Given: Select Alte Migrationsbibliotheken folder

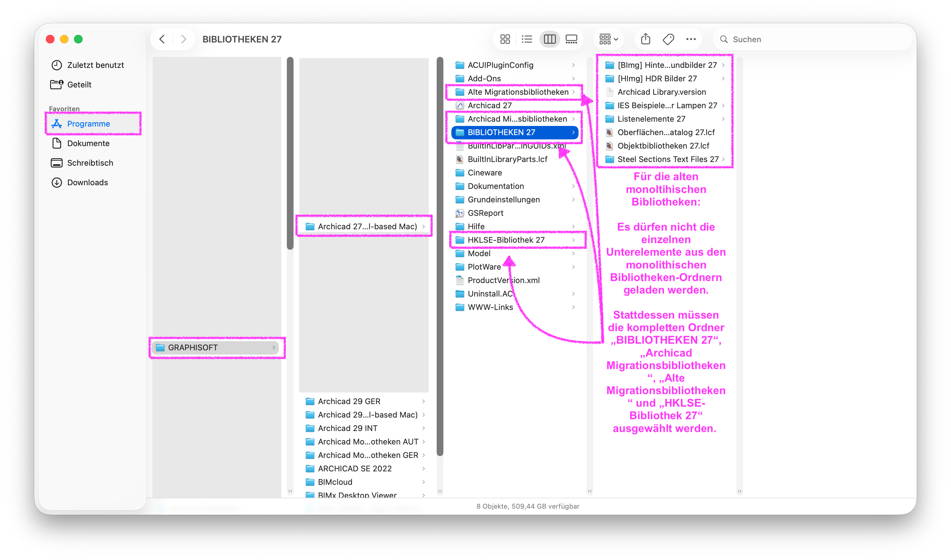Looking at the screenshot, I should click(515, 92).
